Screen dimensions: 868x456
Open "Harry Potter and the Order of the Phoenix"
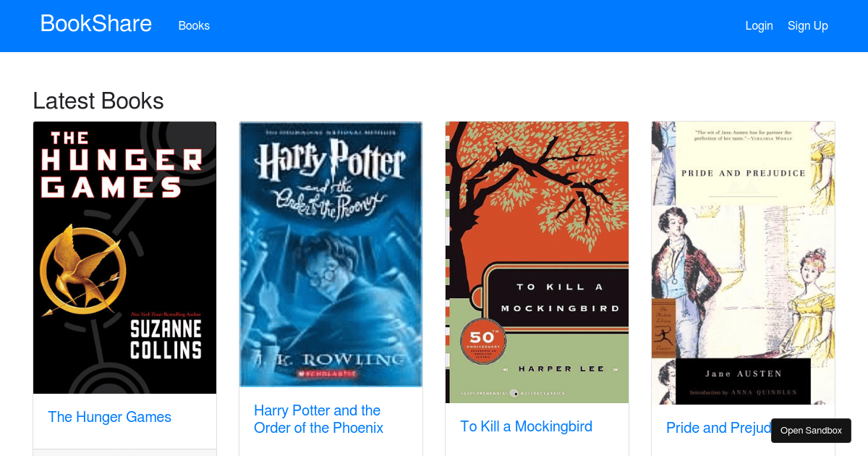(318, 419)
